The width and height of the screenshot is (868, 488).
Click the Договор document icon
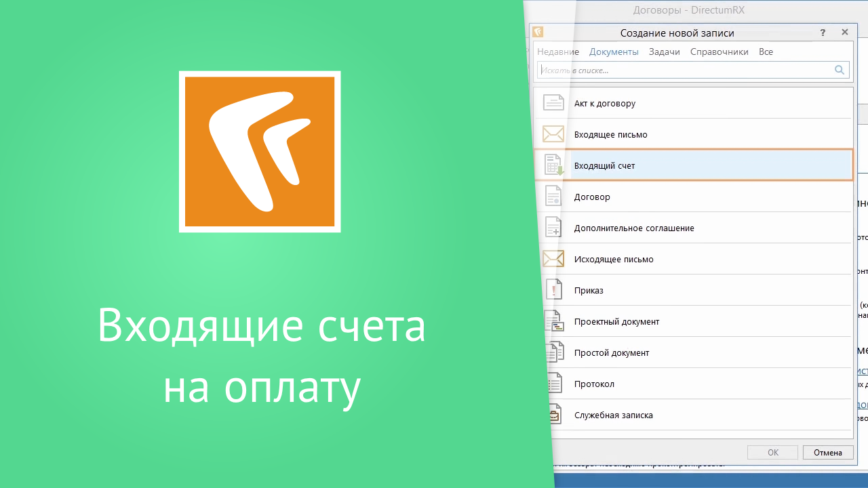(553, 197)
